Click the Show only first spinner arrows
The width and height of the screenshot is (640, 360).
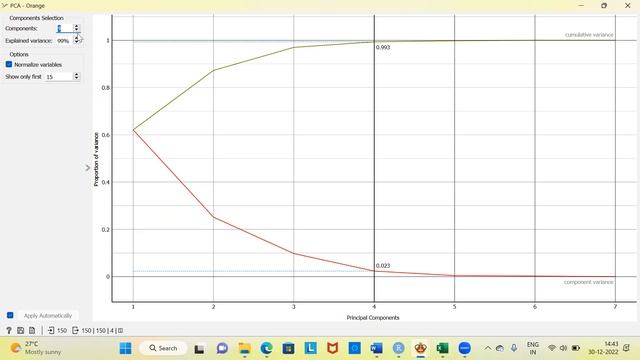pyautogui.click(x=76, y=76)
